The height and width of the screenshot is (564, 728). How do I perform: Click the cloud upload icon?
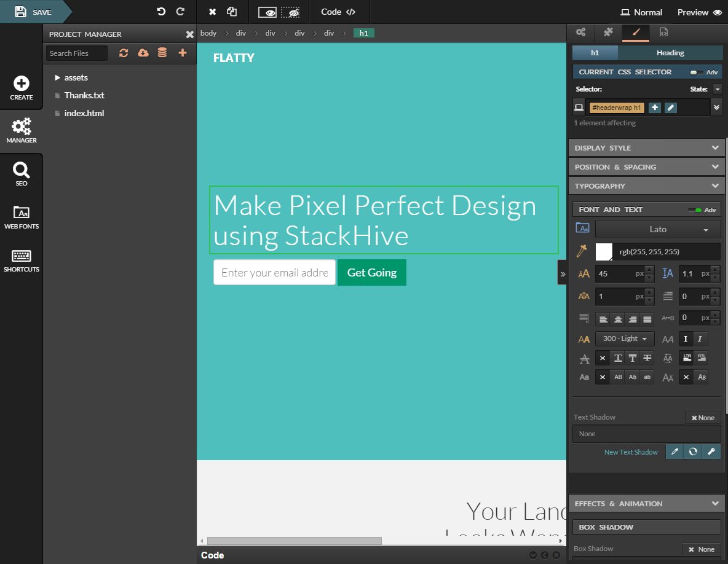143,53
